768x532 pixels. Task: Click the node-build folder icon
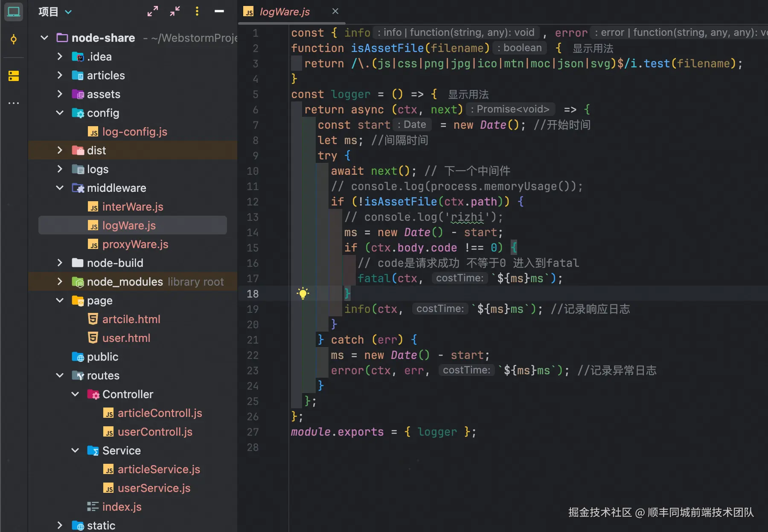tap(78, 263)
